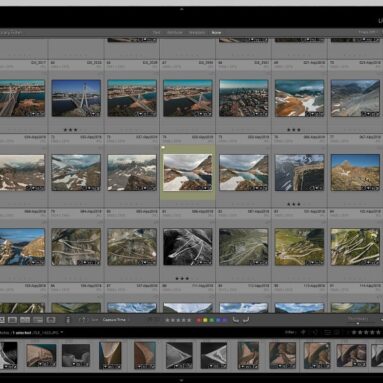This screenshot has height=383, width=383.
Task: Apply the purple color label
Action: tap(225, 320)
